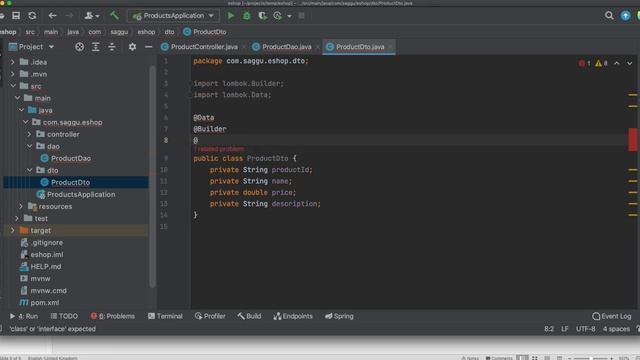Click the profiler run icon
640x360 pixels.
tap(278, 16)
